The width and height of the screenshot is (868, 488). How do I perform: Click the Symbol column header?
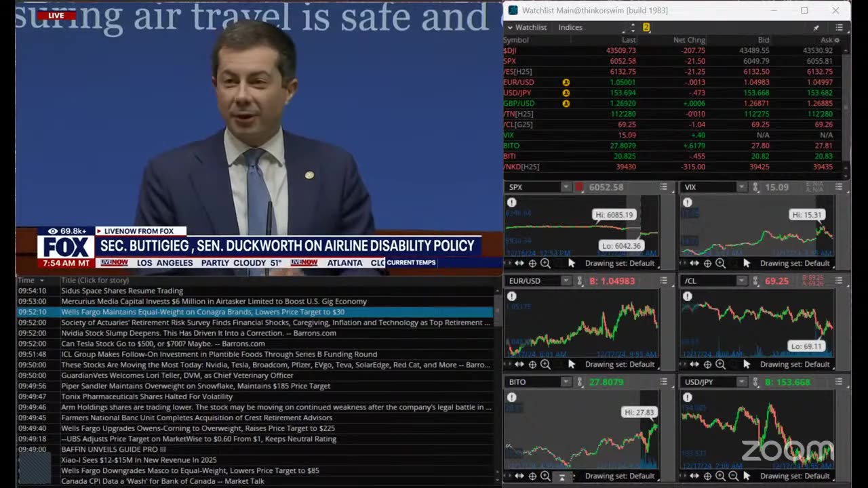[x=516, y=40]
